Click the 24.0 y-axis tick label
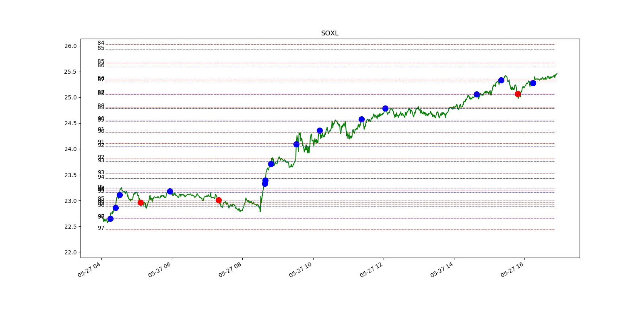 click(70, 149)
